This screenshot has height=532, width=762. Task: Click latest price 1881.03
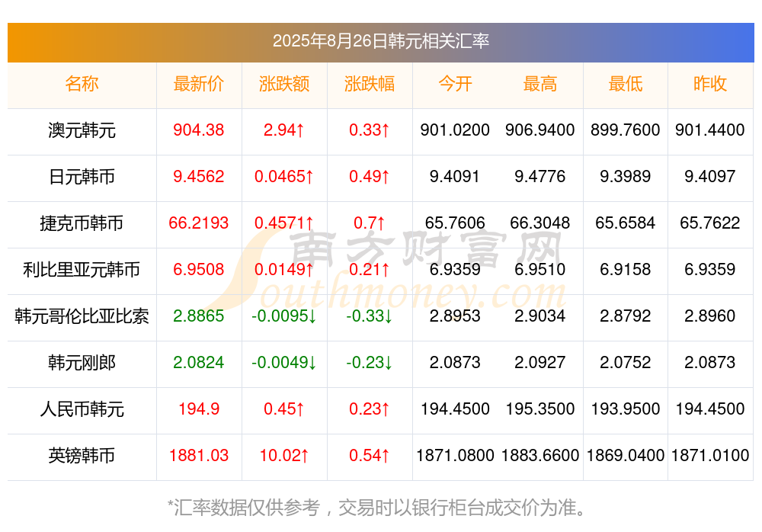click(199, 455)
